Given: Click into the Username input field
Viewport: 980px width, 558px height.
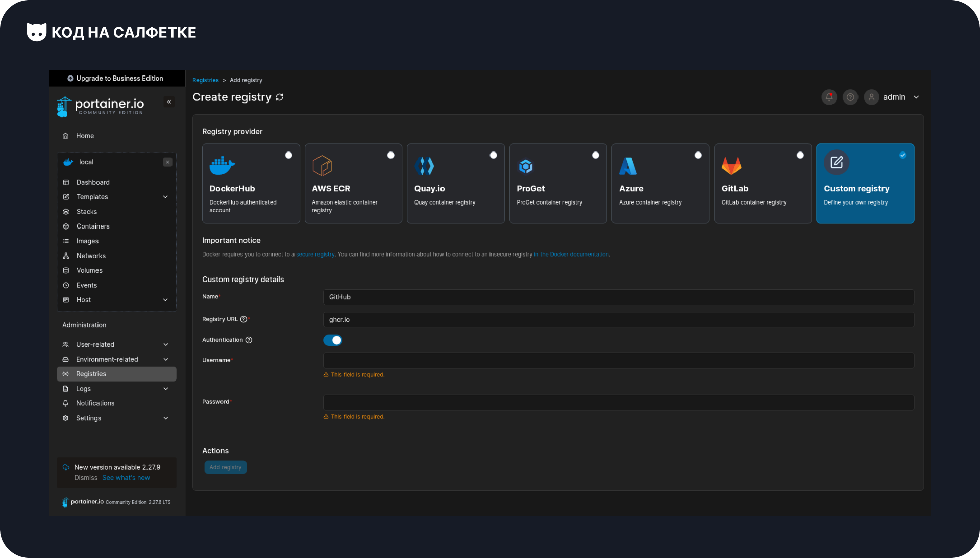Looking at the screenshot, I should pos(618,361).
